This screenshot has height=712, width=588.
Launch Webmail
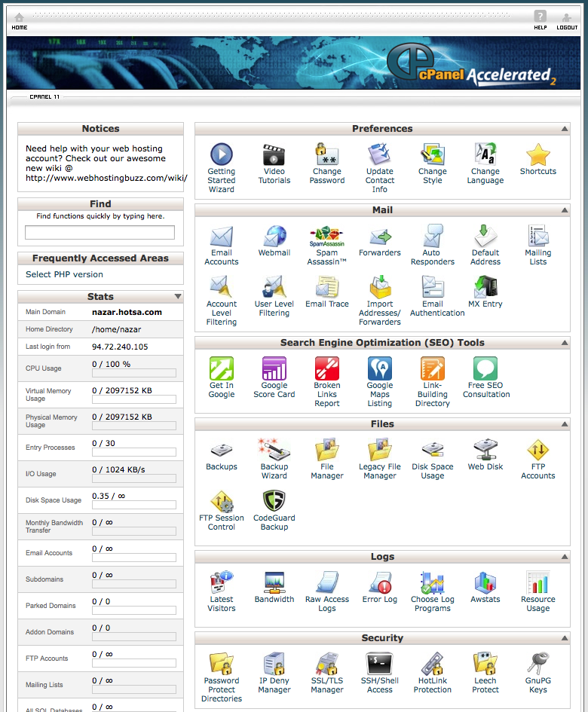tap(274, 236)
